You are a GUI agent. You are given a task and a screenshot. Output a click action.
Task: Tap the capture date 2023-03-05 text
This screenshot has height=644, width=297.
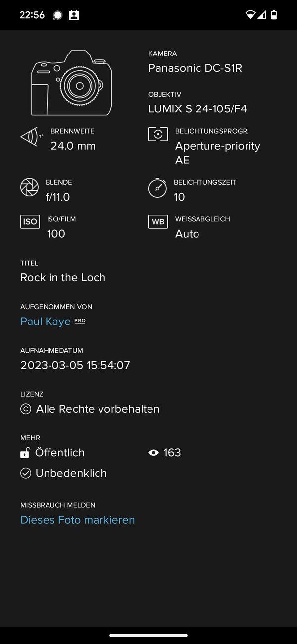coord(75,365)
